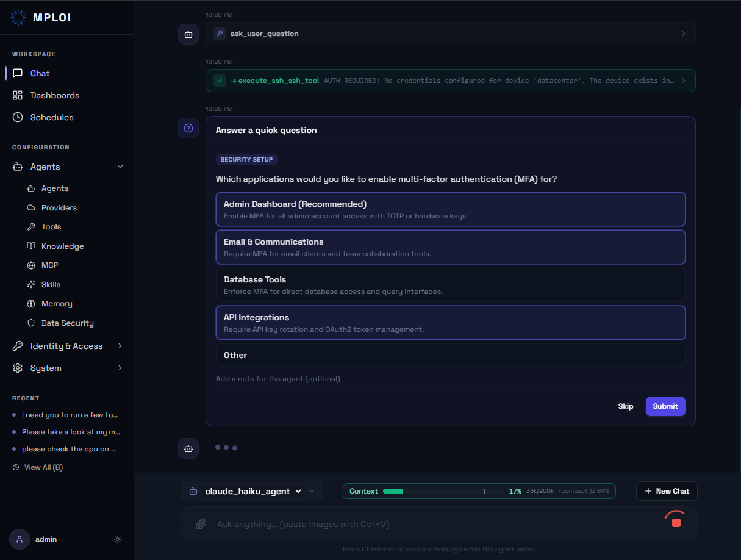The height and width of the screenshot is (560, 741).
Task: Skip the MFA question
Action: point(626,406)
